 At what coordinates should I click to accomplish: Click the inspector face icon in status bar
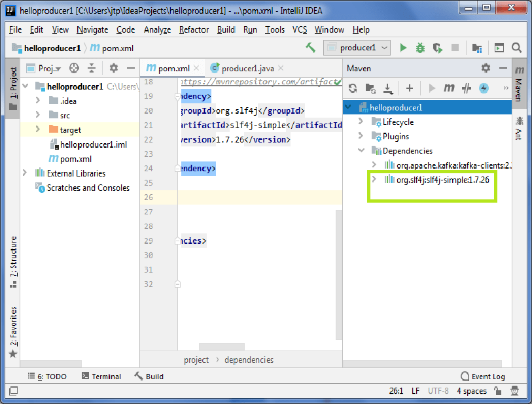[515, 391]
